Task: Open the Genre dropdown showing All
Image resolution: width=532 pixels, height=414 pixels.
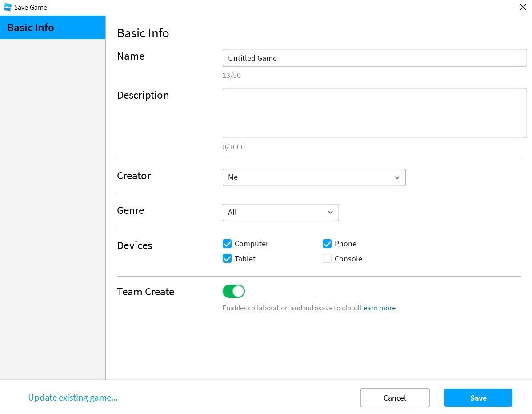Action: coord(280,213)
